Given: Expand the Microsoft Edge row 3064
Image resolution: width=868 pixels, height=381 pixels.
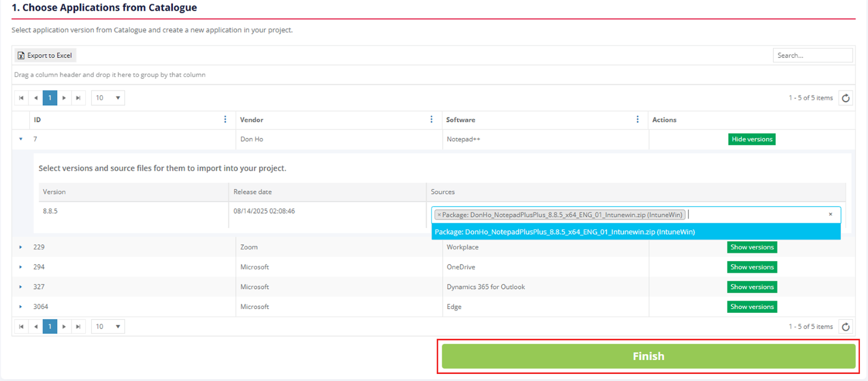Looking at the screenshot, I should [x=21, y=307].
